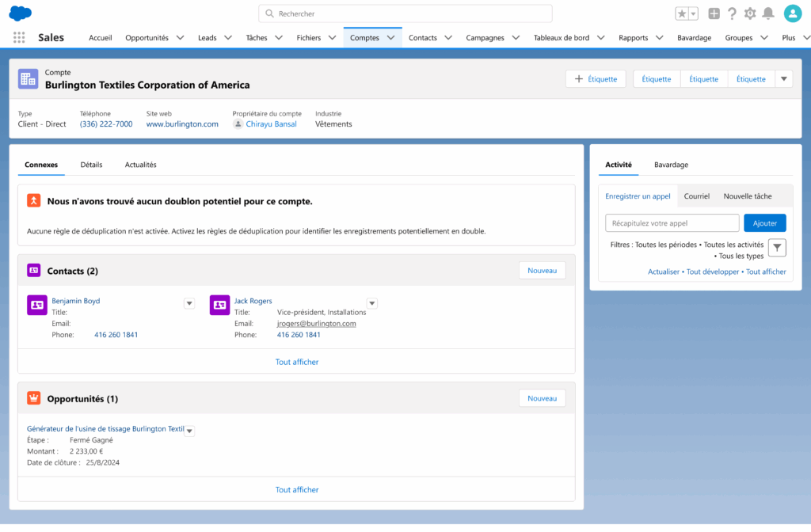
Task: Click the account building icon
Action: (x=28, y=79)
